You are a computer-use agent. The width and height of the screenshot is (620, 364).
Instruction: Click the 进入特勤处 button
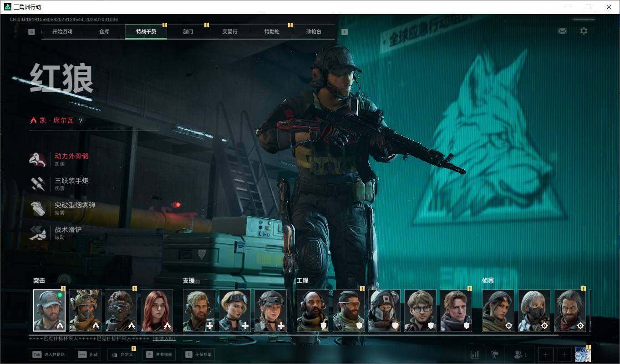point(48,354)
